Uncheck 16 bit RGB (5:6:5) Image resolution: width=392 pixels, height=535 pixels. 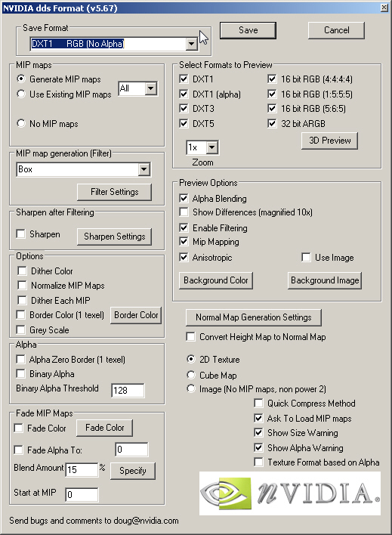[272, 109]
